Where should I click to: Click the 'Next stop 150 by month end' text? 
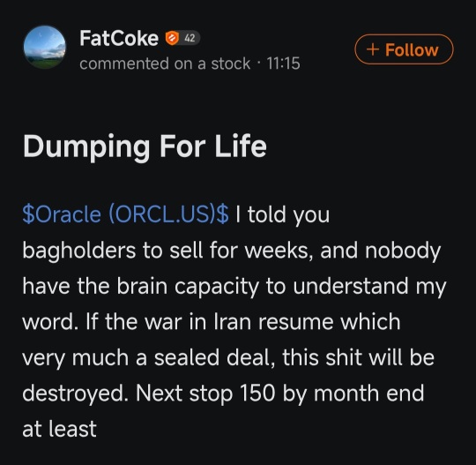click(x=279, y=394)
